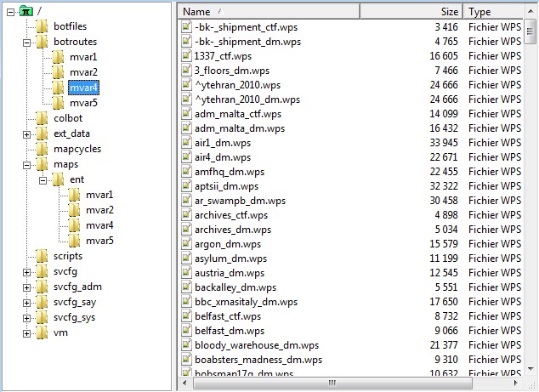Collapse the botroutes folder tree node
Viewport: 539px width, 392px height.
point(27,42)
